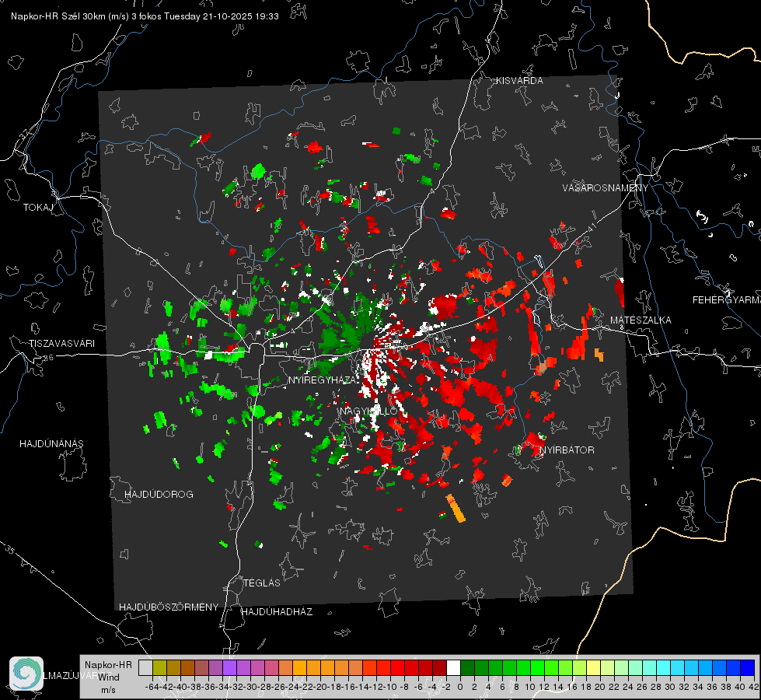Click the 'Napkor-HR Wind m/s' legend label
The image size is (761, 700).
[108, 677]
